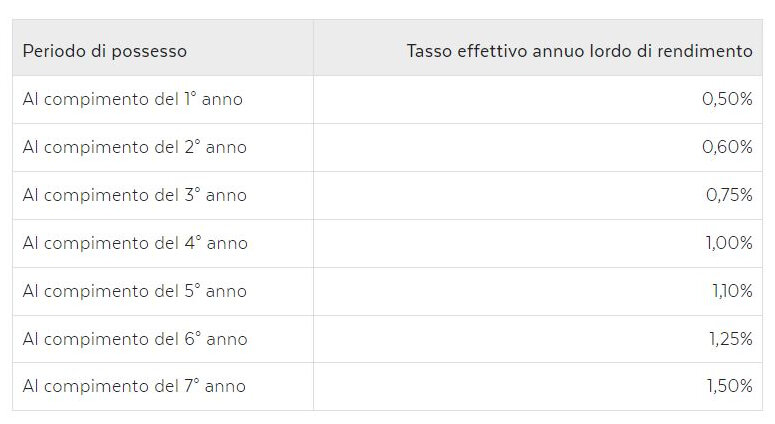The height and width of the screenshot is (424, 775).
Task: Select the 'Al compimento del 6° anno' cell
Action: (x=135, y=339)
